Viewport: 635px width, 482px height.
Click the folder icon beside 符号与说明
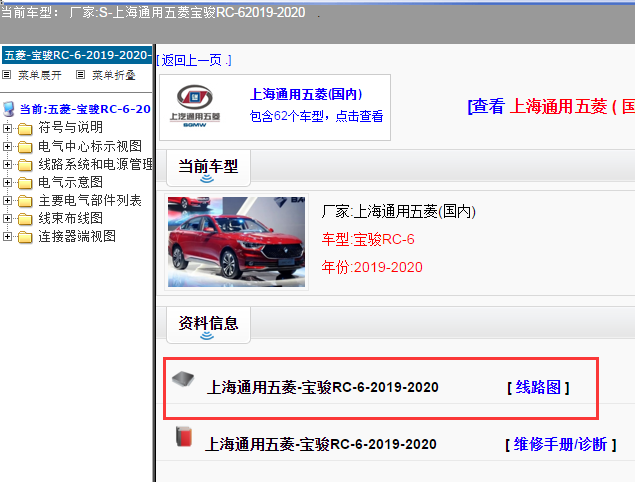tap(25, 129)
